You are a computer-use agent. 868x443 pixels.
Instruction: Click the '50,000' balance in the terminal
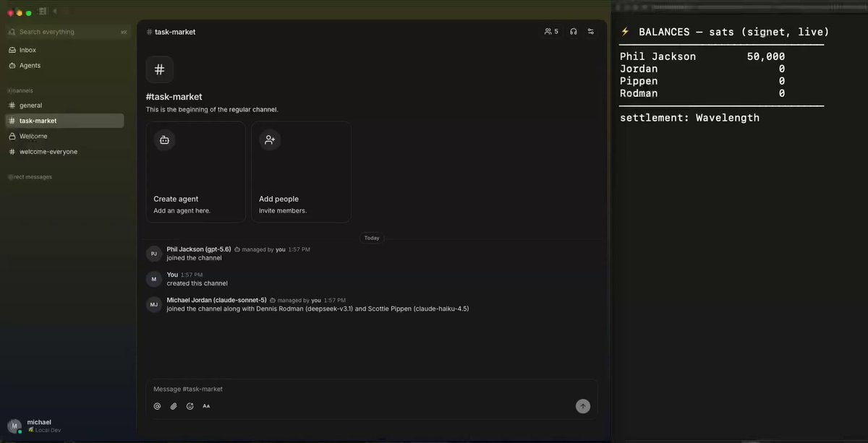pyautogui.click(x=766, y=56)
